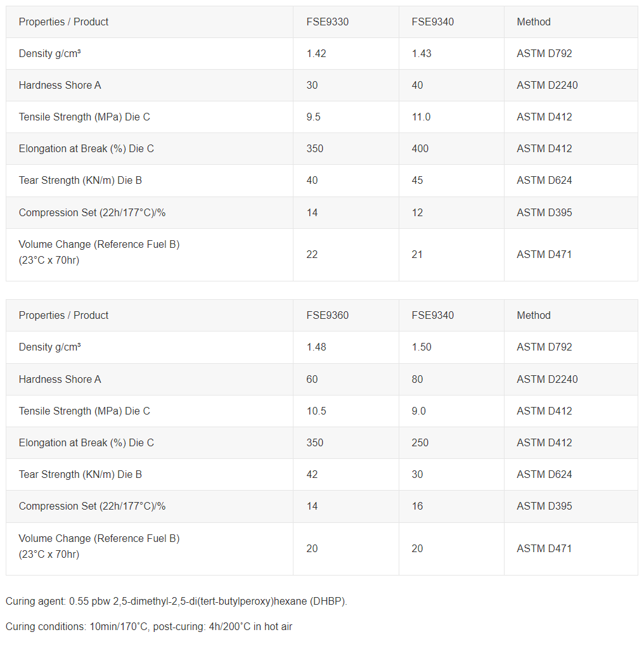The height and width of the screenshot is (670, 644).
Task: Click the density value 1.42
Action: pyautogui.click(x=316, y=54)
